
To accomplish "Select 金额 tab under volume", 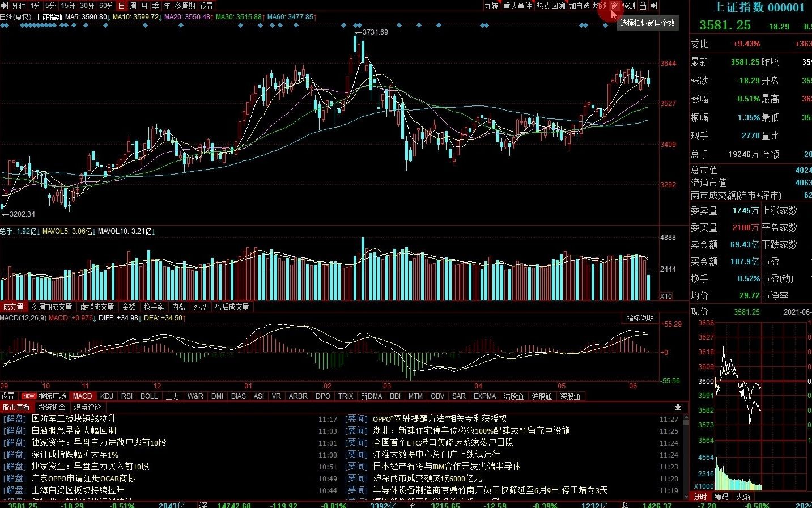I will coord(129,307).
